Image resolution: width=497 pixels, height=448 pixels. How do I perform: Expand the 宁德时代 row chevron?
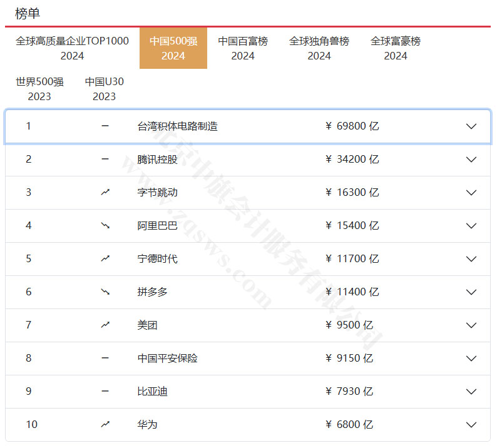tap(471, 259)
